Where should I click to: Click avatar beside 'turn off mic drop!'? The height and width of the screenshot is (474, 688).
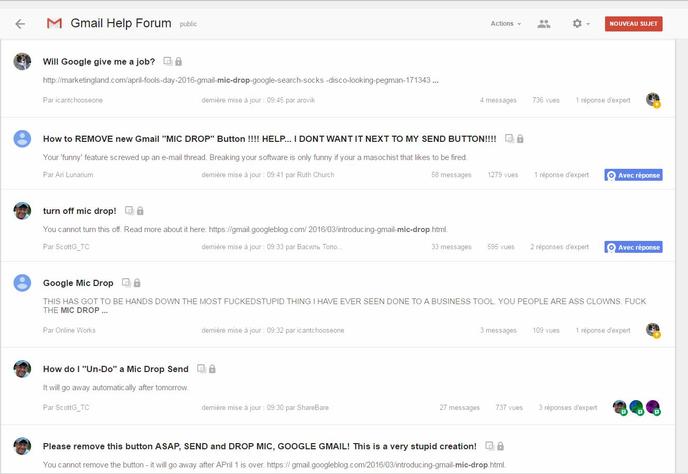tap(22, 211)
